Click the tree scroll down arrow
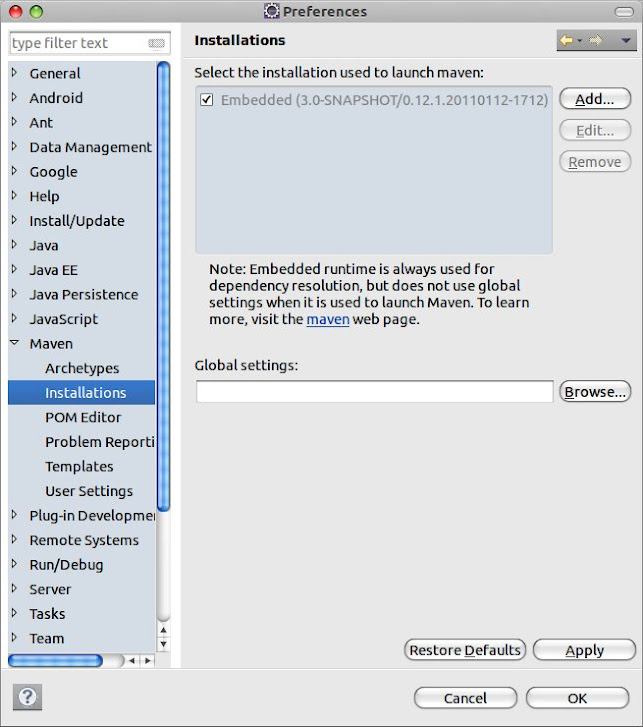 tap(163, 644)
